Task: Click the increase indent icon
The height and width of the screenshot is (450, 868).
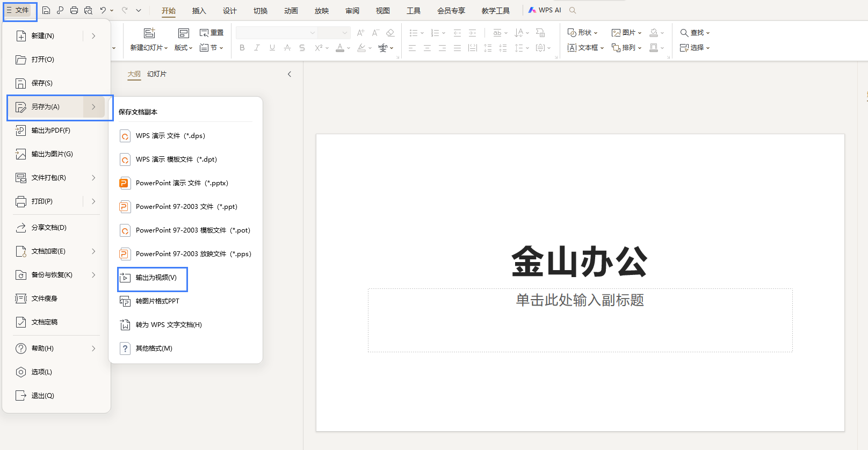Action: point(472,33)
